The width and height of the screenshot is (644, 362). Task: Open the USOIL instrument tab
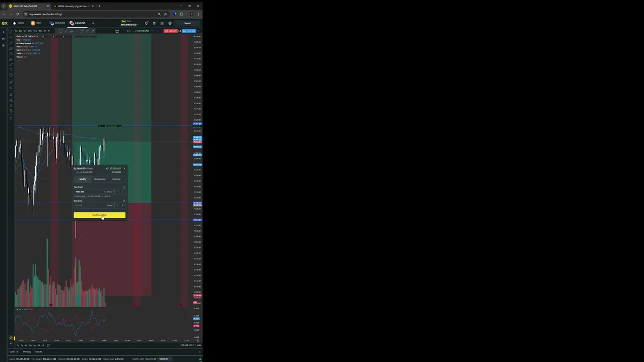click(19, 23)
